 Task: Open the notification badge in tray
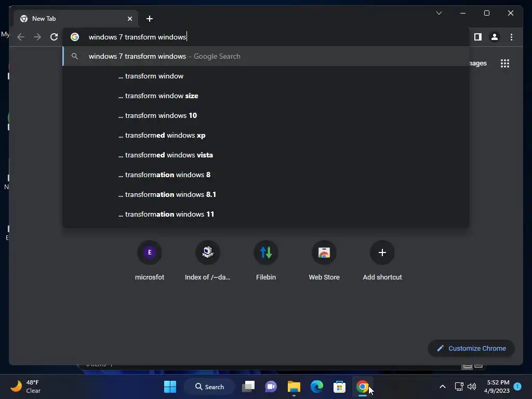tap(518, 387)
